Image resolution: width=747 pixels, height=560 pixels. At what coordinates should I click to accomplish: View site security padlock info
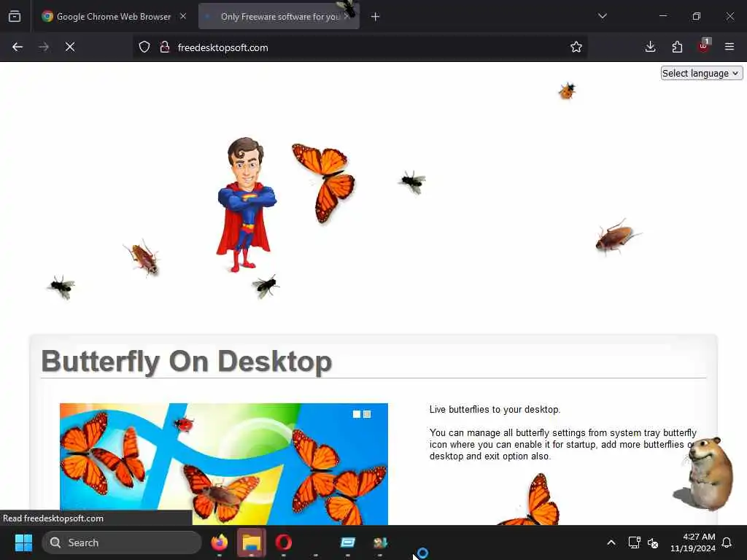165,47
